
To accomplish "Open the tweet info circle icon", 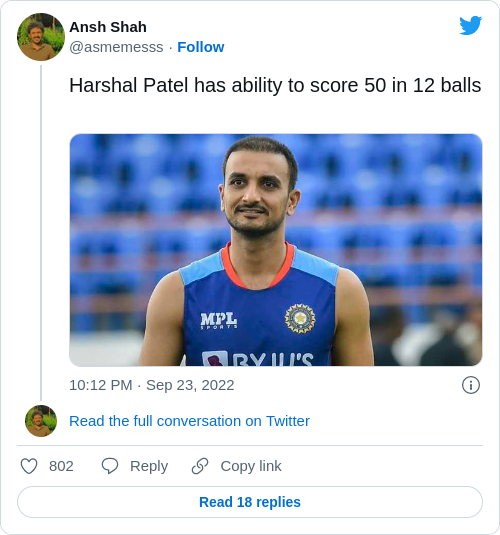I will pos(471,385).
